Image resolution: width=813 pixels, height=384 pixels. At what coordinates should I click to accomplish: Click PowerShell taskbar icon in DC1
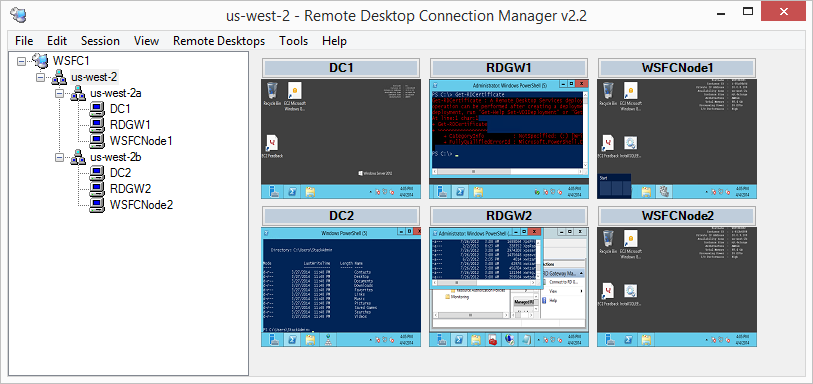click(292, 192)
